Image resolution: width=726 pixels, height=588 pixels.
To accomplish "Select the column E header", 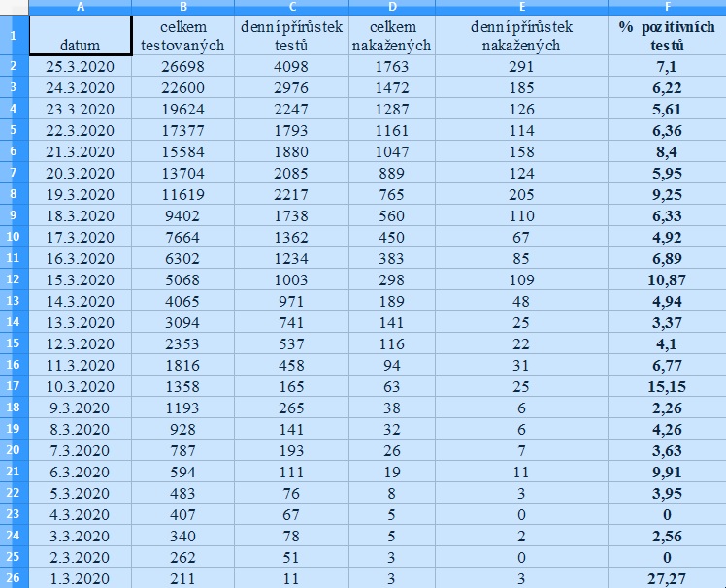I will point(521,6).
